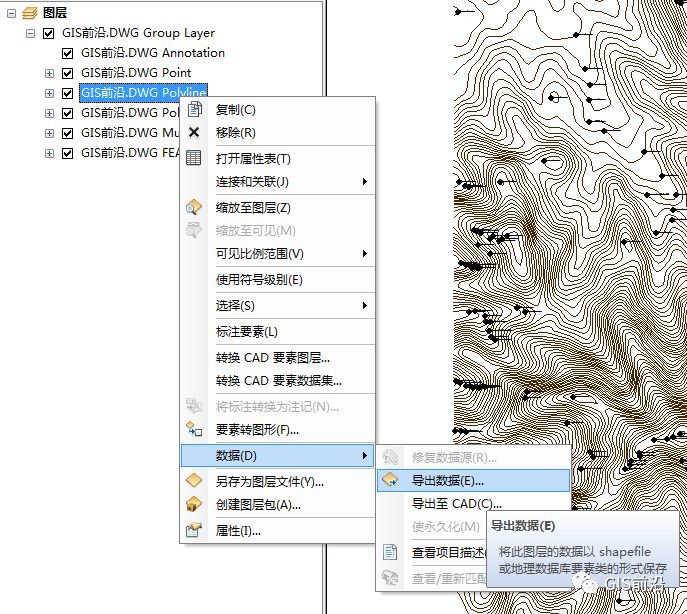This screenshot has height=614, width=687.
Task: Toggle the GIS前沿.DWG Group Layer checkbox
Action: coord(48,33)
